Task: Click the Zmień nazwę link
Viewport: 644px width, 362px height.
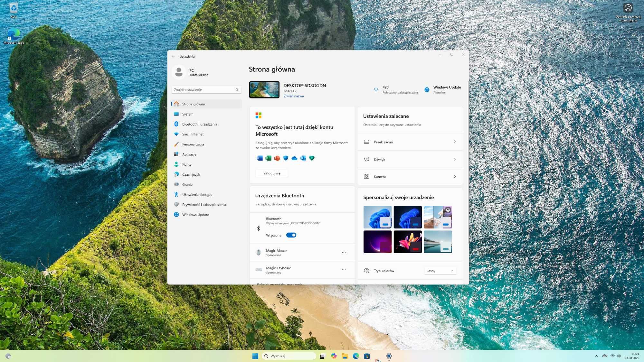Action: coord(294,96)
